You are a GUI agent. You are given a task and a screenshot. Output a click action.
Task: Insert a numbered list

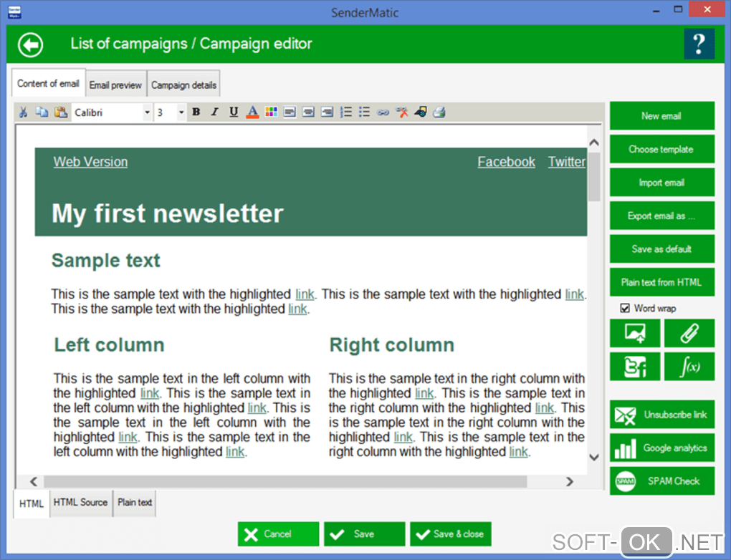tap(346, 112)
